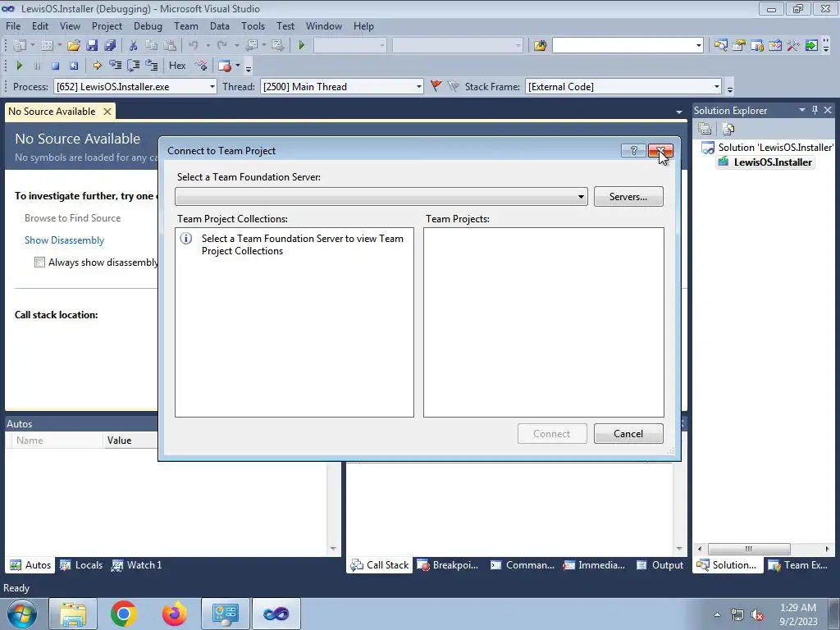Viewport: 840px width, 630px height.
Task: Switch to the Locals tab
Action: tap(81, 564)
